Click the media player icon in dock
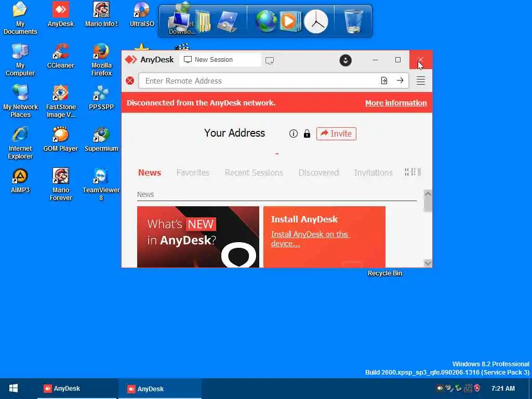 pos(290,21)
